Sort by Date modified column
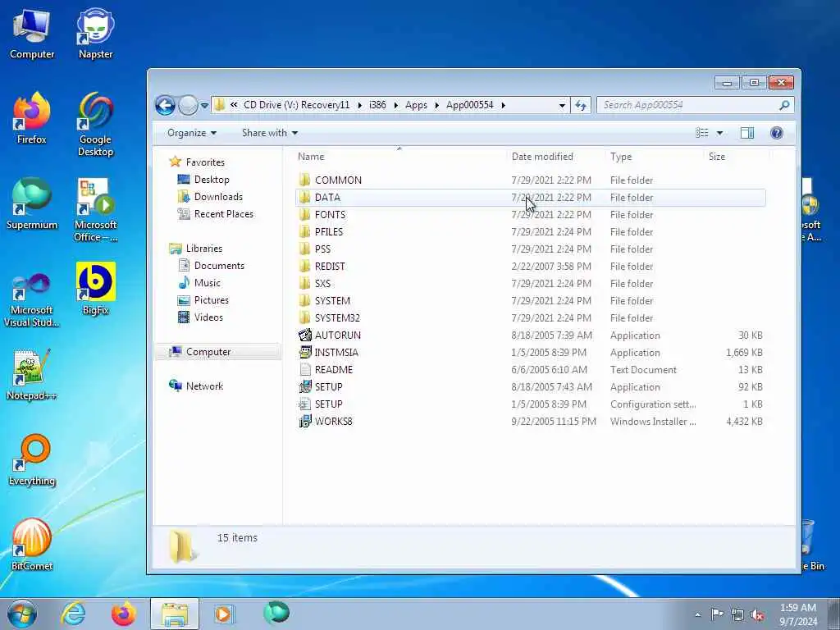 [555, 157]
